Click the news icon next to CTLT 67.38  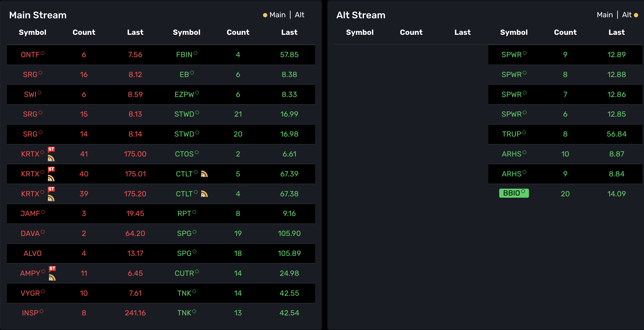[204, 194]
